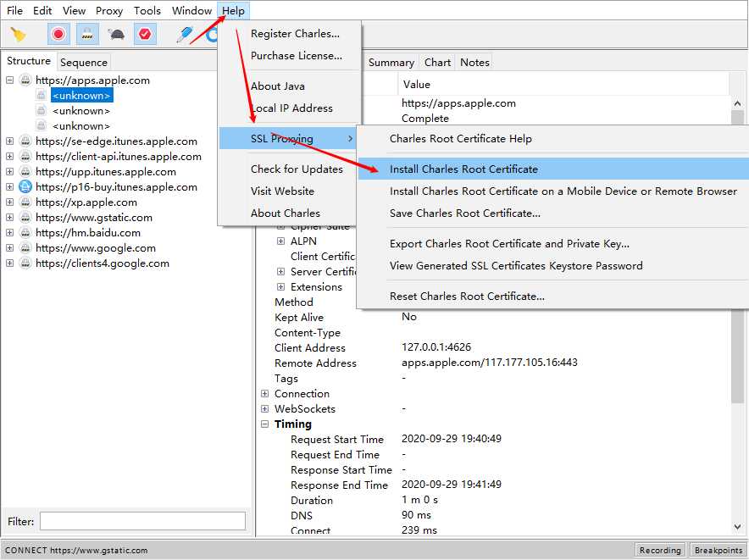Expand the p16-buy.itunes.apple.com node
749x560 pixels.
[x=9, y=187]
